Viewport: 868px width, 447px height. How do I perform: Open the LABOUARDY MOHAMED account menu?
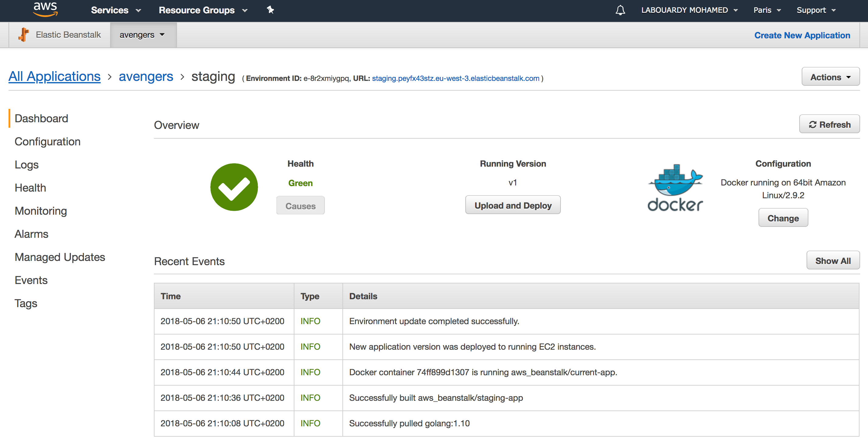coord(689,10)
